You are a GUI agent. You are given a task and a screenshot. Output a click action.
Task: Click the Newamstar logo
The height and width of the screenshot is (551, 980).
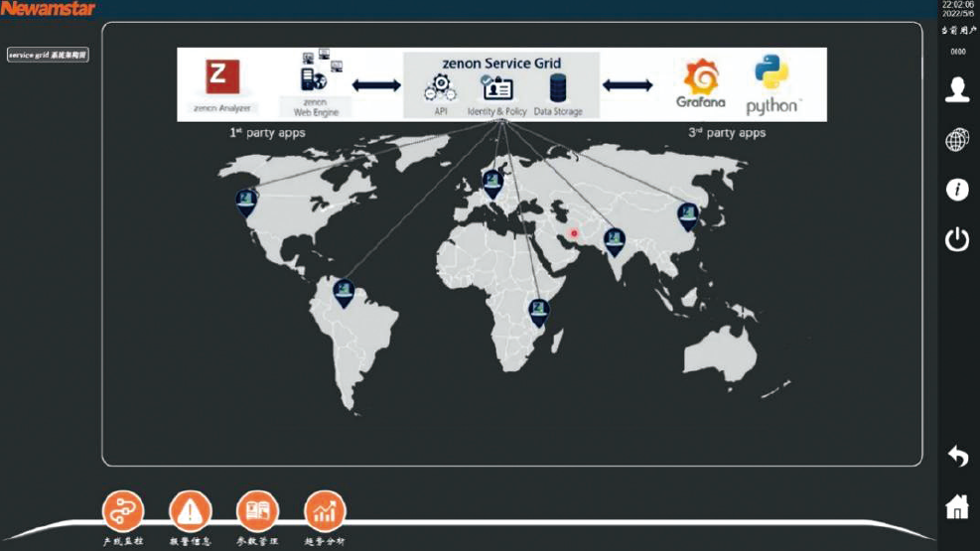[x=48, y=8]
